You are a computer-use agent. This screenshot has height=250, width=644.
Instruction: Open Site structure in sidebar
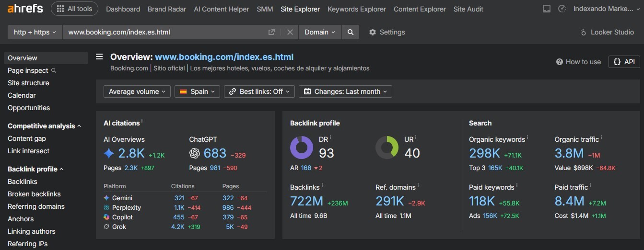(28, 83)
